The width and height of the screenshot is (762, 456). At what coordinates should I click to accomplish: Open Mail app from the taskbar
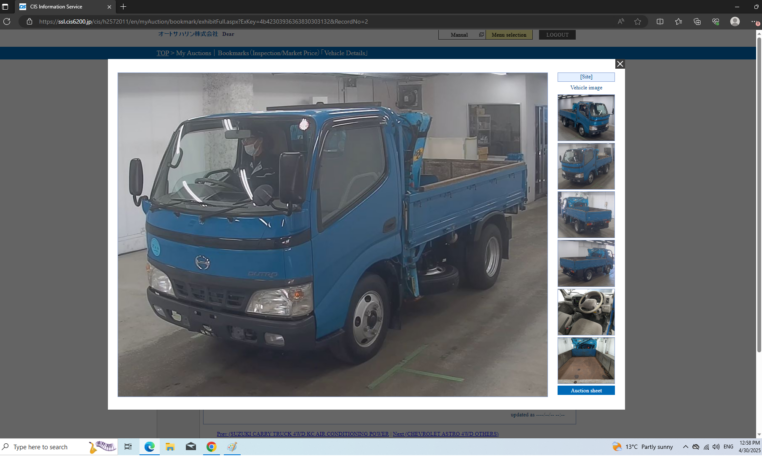pyautogui.click(x=190, y=447)
